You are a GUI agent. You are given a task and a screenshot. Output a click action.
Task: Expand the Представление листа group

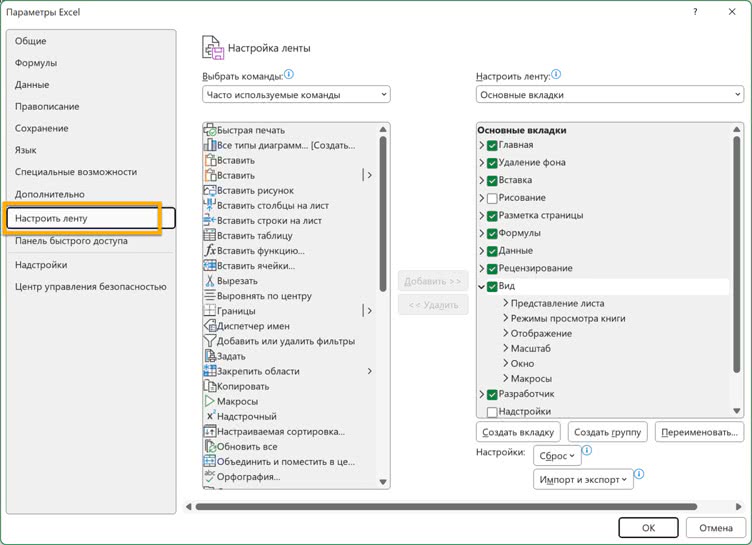(505, 303)
